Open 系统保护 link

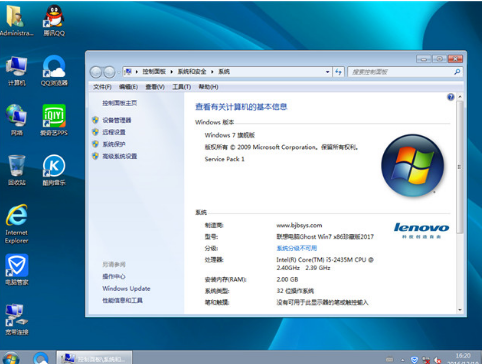pyautogui.click(x=114, y=144)
